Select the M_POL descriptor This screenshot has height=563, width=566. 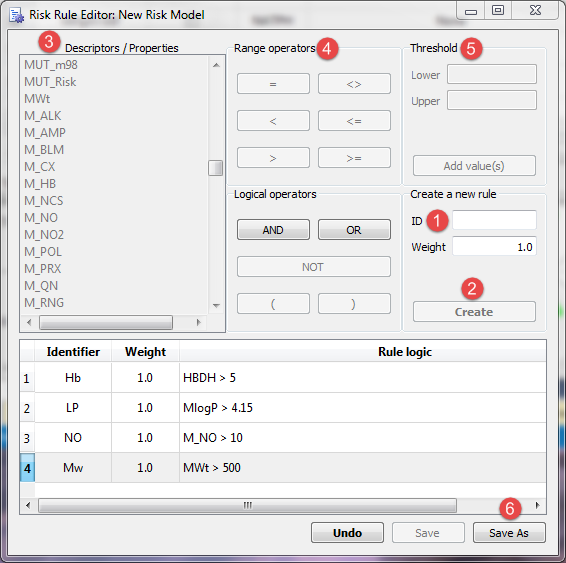[x=43, y=252]
